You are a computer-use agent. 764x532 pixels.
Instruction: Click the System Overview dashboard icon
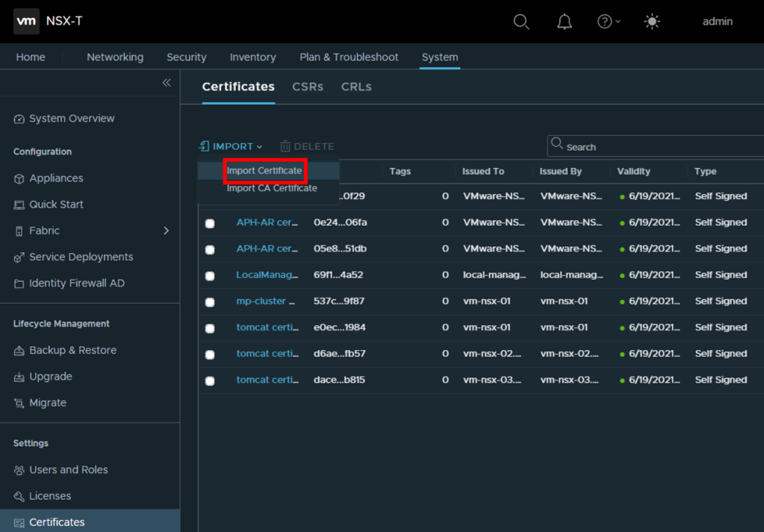click(x=19, y=119)
